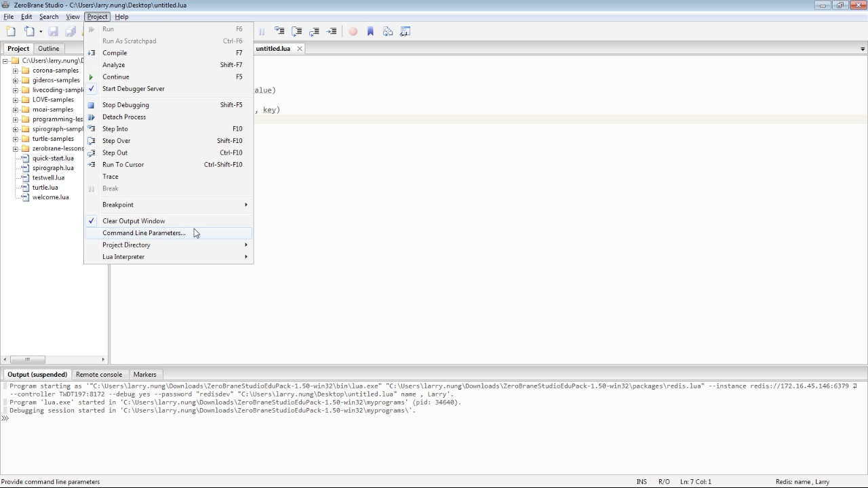Select the quick-start.lua file
868x488 pixels.
pos(53,158)
